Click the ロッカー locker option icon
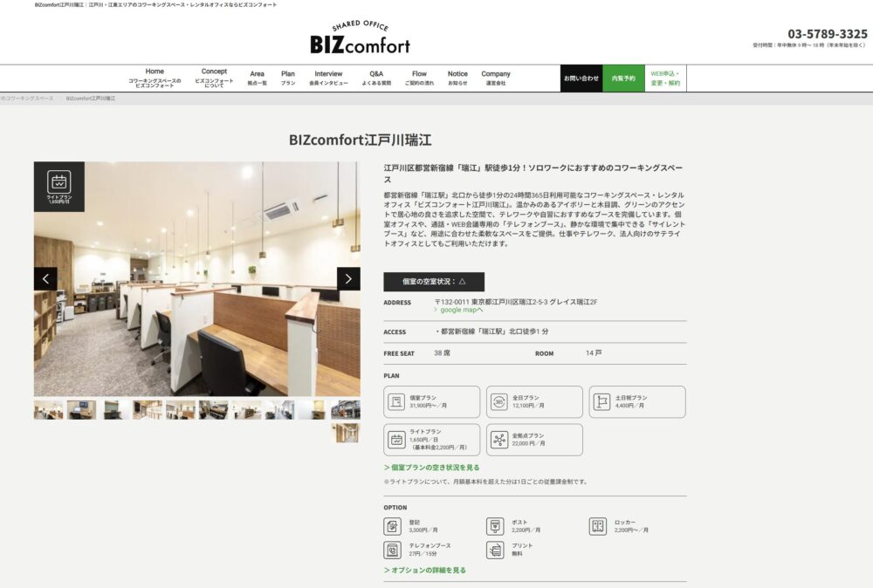This screenshot has width=873, height=588. tap(598, 526)
